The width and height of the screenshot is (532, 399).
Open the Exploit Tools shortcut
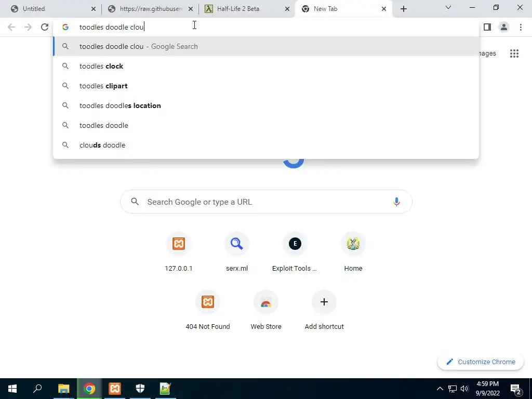tap(295, 252)
